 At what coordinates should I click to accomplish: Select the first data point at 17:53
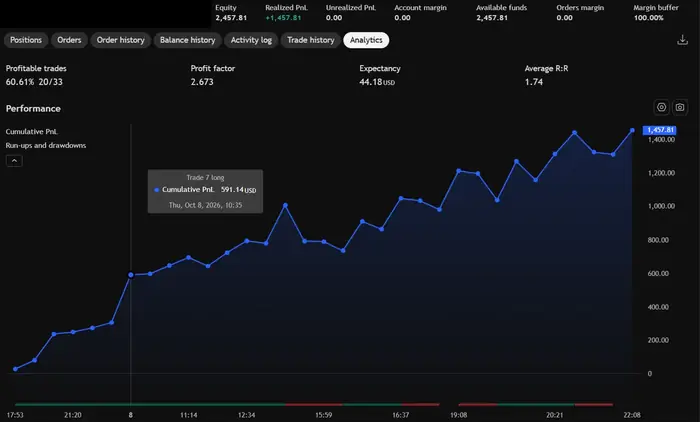pos(16,369)
